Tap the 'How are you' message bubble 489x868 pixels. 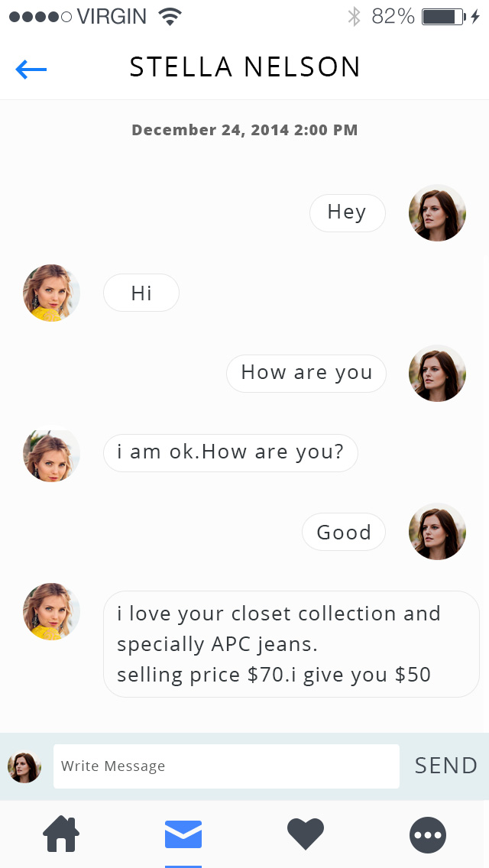point(306,373)
